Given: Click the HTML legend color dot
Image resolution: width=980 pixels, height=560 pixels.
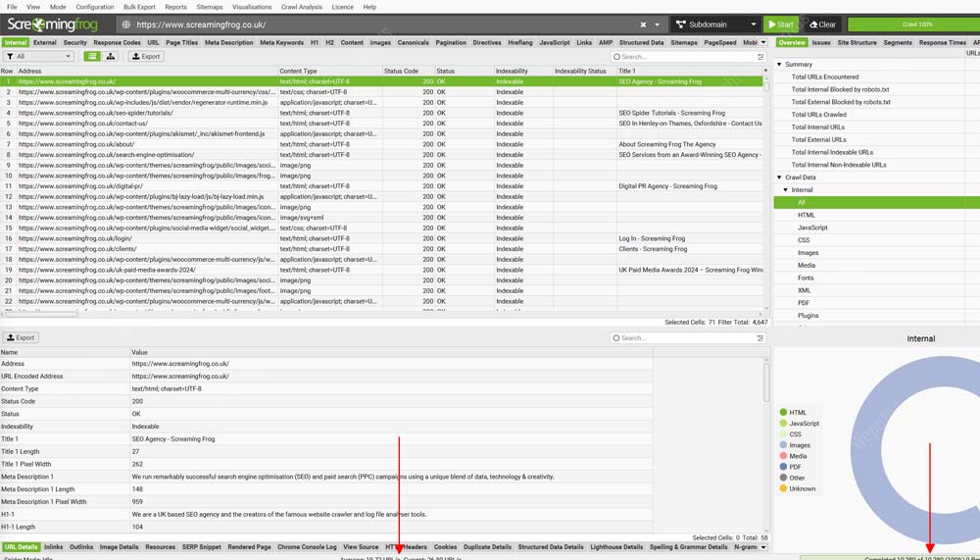Looking at the screenshot, I should [783, 412].
